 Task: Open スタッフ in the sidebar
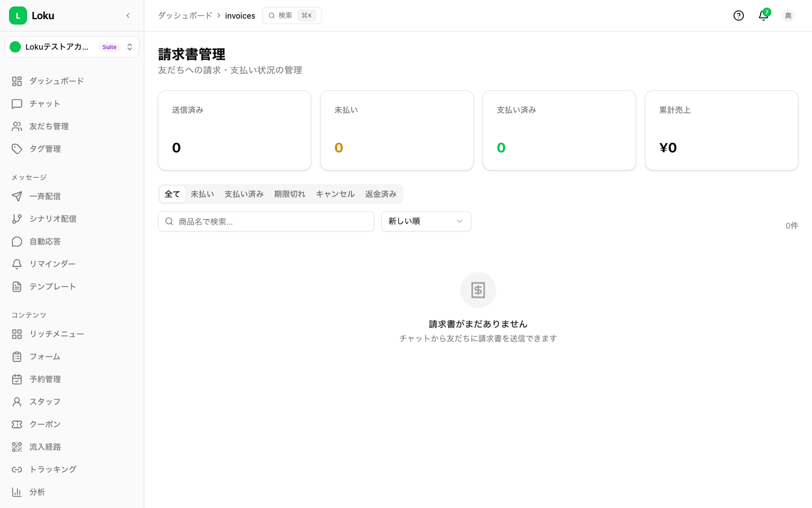(x=72, y=402)
